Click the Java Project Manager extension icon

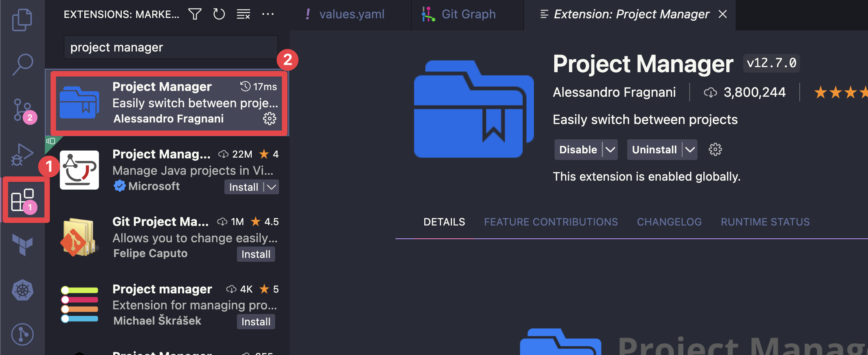pos(79,170)
